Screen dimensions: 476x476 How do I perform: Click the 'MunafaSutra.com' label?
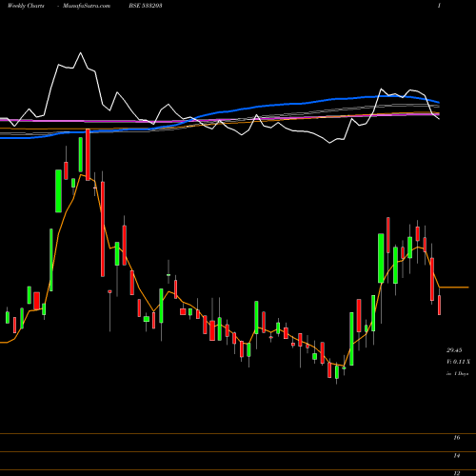coord(87,6)
